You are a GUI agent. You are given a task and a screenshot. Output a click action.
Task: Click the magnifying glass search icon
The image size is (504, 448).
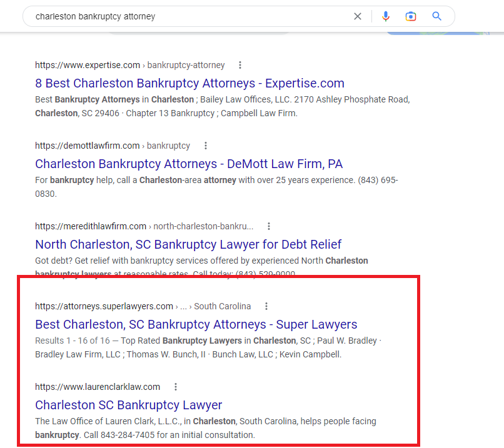coord(436,16)
